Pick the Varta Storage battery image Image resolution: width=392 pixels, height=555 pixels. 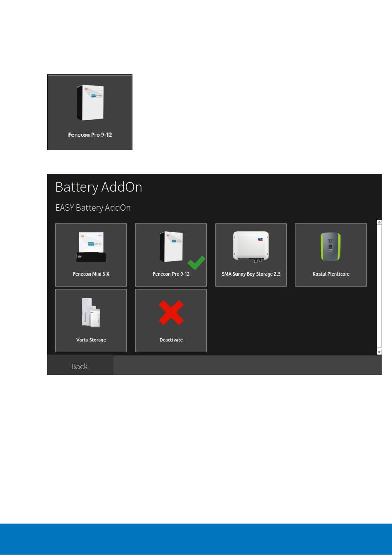(91, 313)
